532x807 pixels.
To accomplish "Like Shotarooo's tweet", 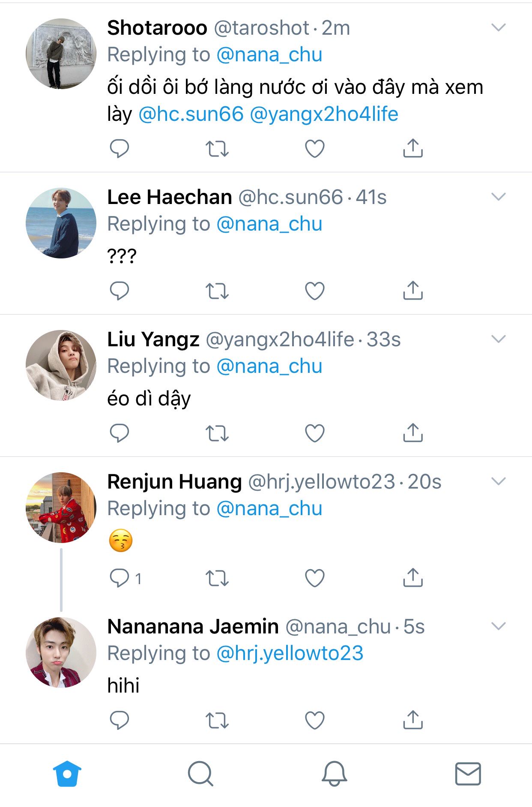I will pyautogui.click(x=314, y=149).
